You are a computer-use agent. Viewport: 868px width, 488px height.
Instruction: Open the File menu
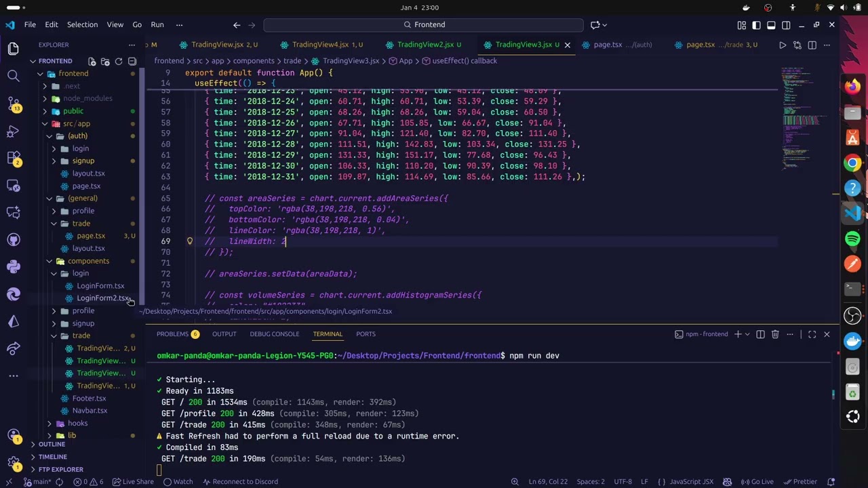(x=30, y=25)
